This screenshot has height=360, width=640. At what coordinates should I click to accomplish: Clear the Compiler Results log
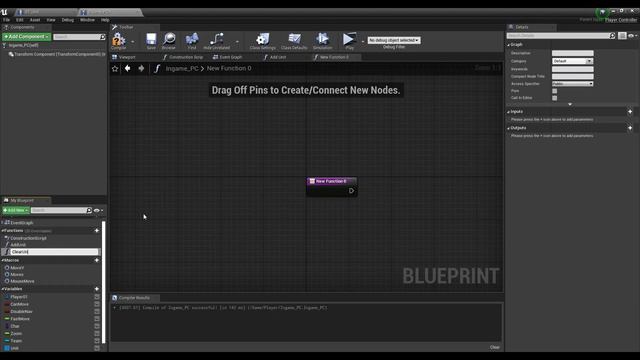495,347
